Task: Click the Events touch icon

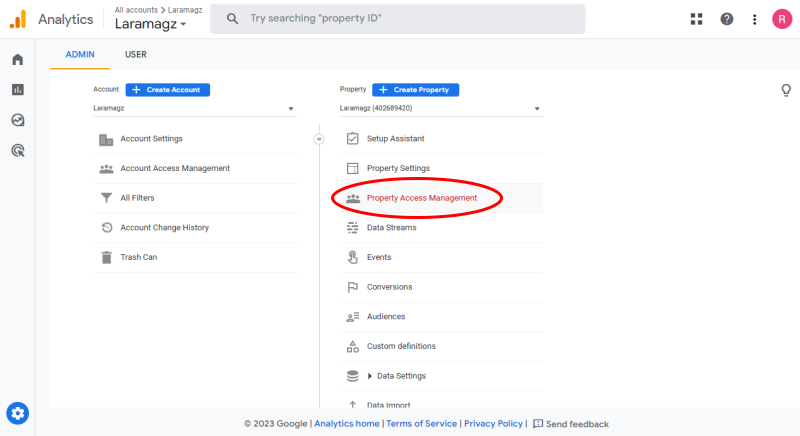Action: [x=353, y=257]
